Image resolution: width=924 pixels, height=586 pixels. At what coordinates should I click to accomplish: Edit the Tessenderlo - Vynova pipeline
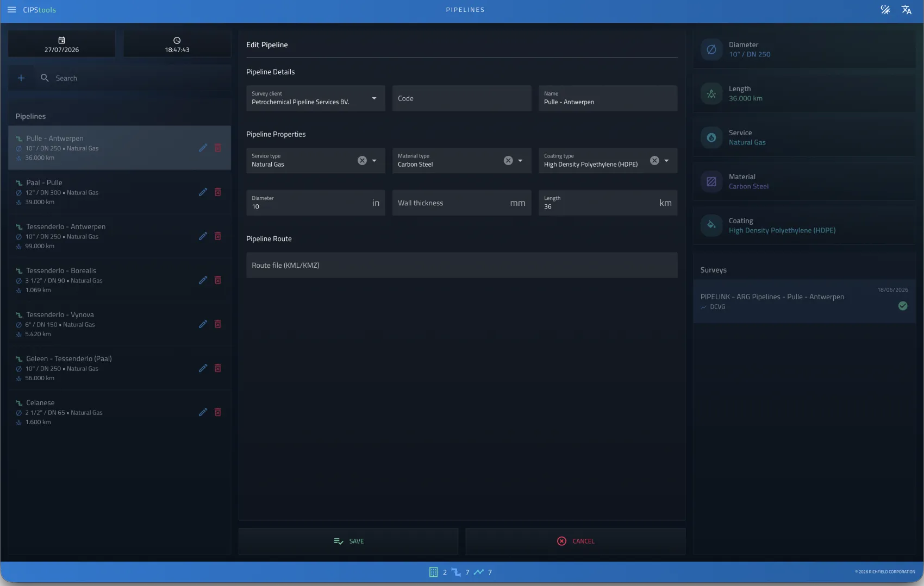tap(203, 324)
